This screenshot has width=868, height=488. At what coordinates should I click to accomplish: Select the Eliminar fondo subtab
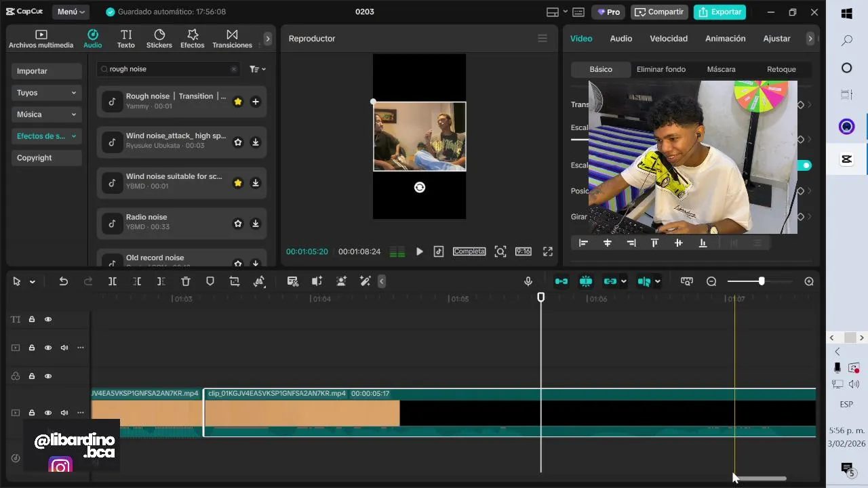[x=661, y=69]
